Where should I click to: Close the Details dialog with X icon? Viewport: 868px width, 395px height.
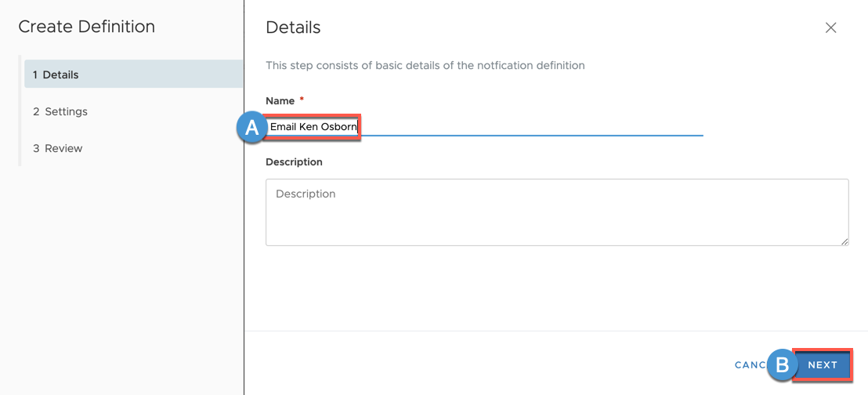click(x=830, y=27)
